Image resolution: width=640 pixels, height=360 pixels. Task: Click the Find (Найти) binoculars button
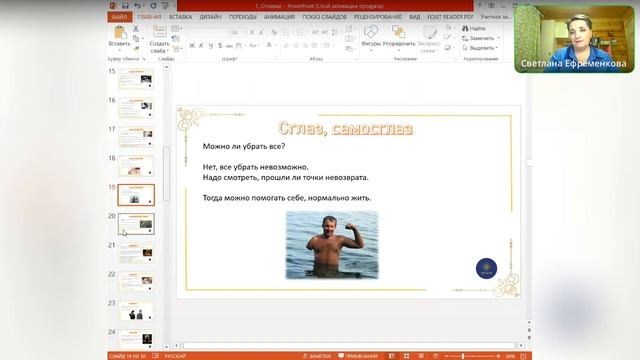pyautogui.click(x=473, y=28)
